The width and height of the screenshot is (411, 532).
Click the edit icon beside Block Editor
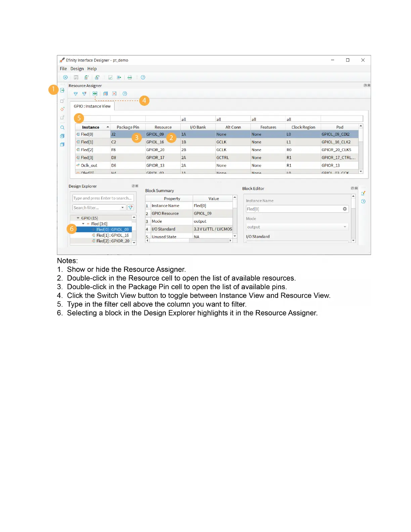coord(363,193)
